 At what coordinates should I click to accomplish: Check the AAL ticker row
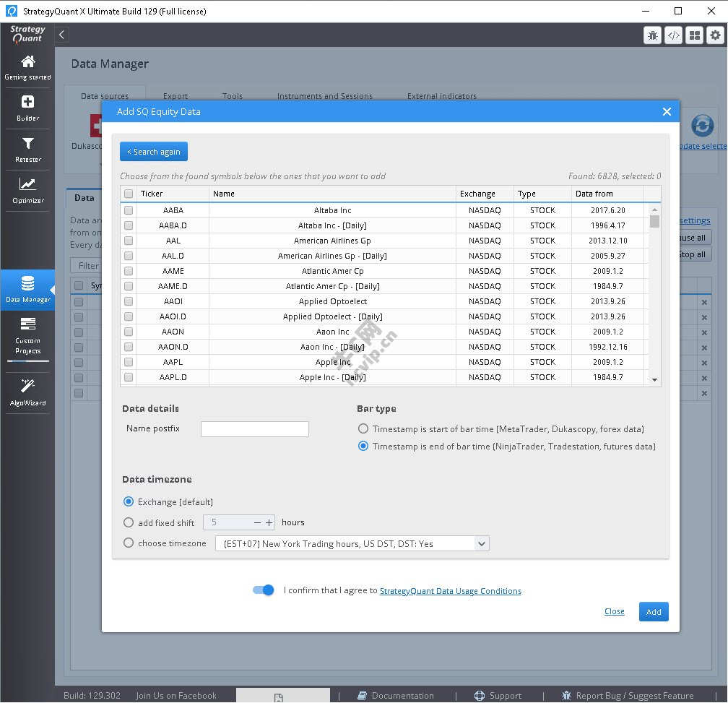point(129,241)
